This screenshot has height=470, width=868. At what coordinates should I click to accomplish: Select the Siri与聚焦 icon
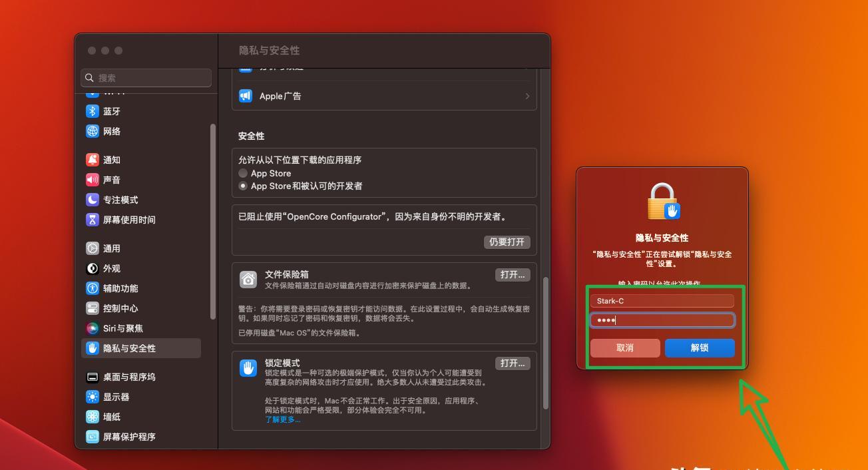pyautogui.click(x=93, y=328)
